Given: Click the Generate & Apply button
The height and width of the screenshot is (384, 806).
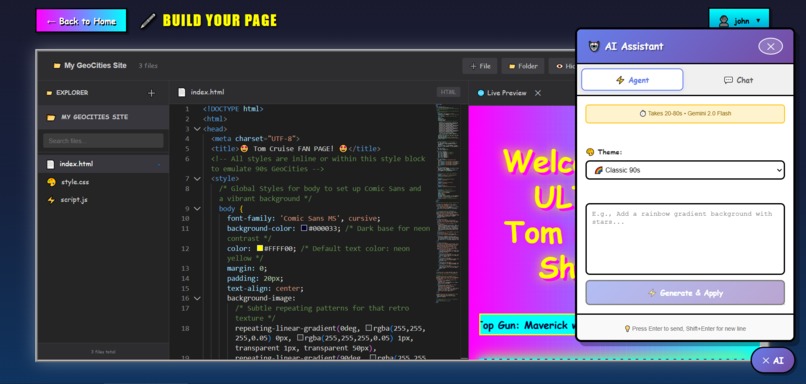Looking at the screenshot, I should 685,293.
